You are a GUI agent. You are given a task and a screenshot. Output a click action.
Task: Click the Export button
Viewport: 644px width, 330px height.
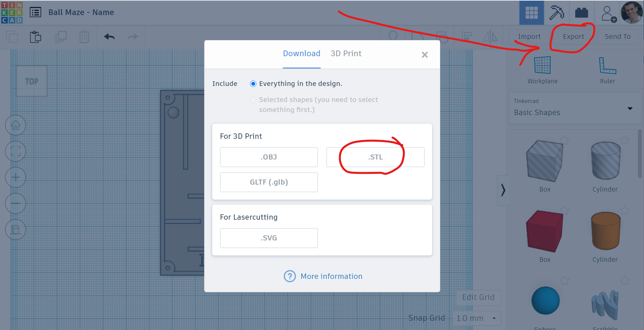click(x=573, y=36)
